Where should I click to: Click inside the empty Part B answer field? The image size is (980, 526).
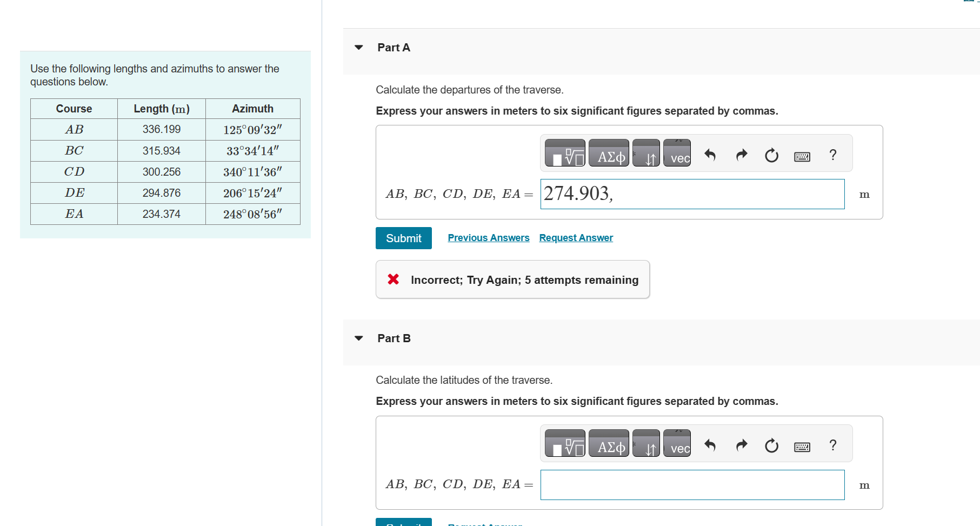[x=692, y=484]
